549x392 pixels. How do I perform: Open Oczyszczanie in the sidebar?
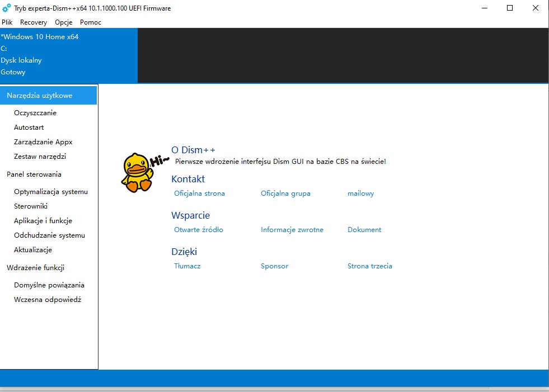[35, 113]
